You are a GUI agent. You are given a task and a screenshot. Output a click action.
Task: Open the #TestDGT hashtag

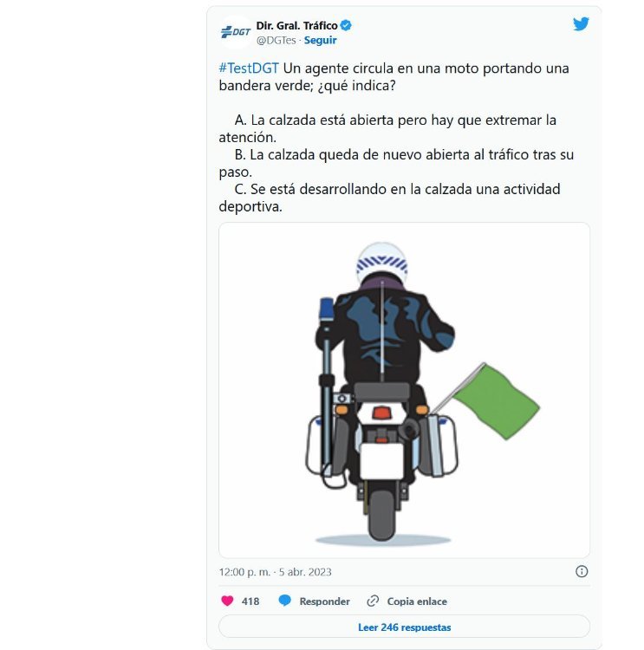[x=249, y=68]
